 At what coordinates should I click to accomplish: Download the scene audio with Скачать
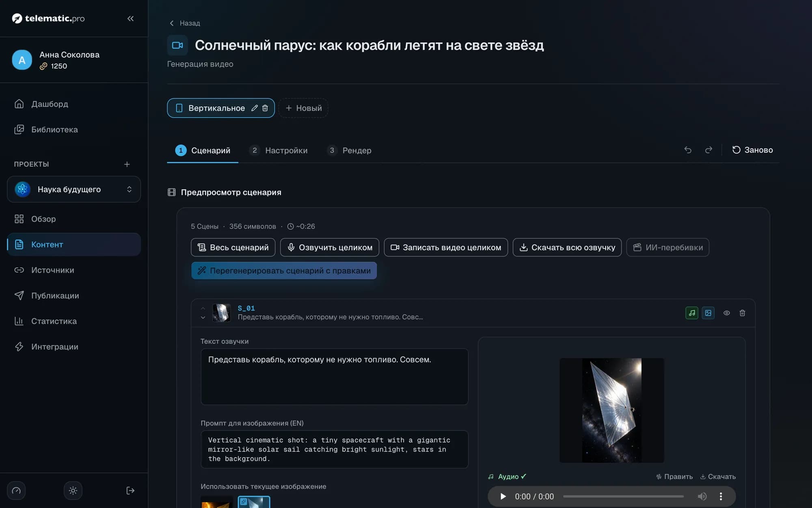(718, 477)
